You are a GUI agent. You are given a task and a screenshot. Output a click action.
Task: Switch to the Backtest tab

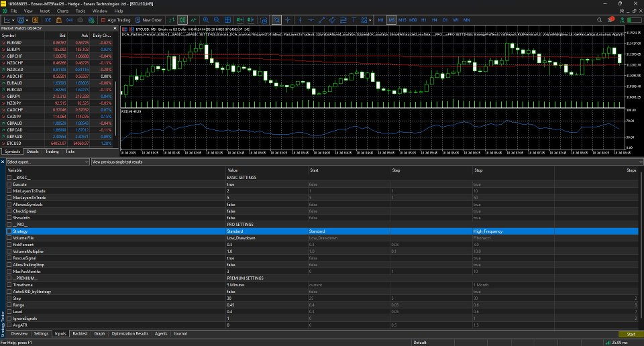coord(80,334)
